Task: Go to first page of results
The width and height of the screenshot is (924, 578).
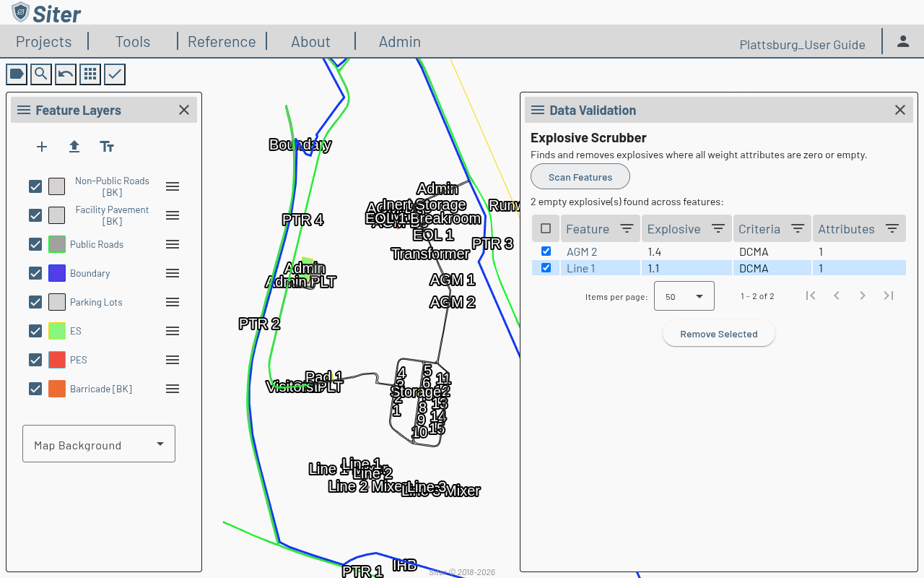Action: click(811, 296)
